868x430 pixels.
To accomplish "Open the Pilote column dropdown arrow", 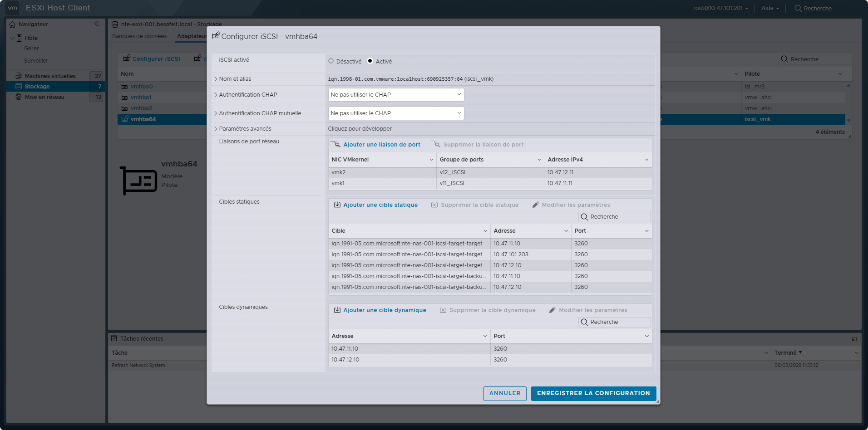I will tap(840, 74).
